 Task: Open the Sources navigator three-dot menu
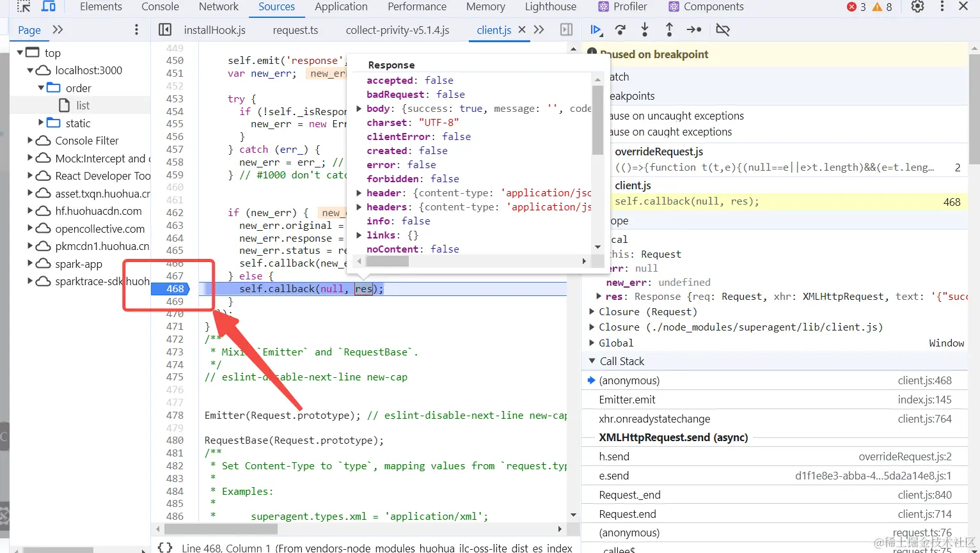[136, 30]
